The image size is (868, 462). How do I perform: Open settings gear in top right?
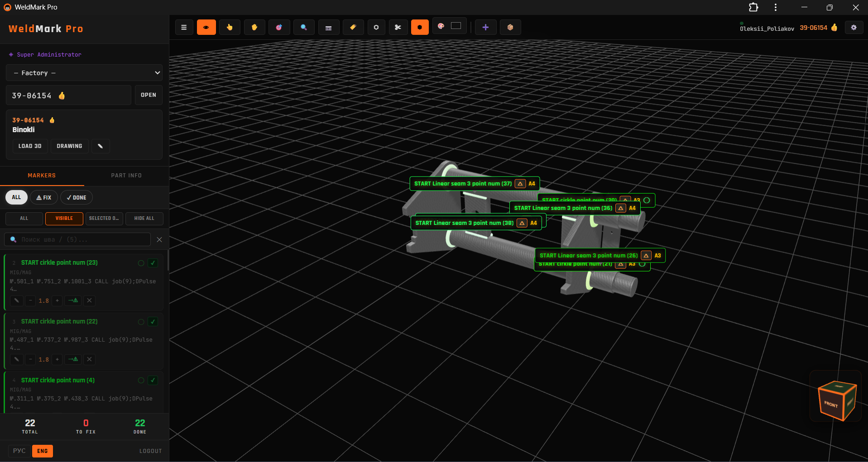pyautogui.click(x=854, y=28)
